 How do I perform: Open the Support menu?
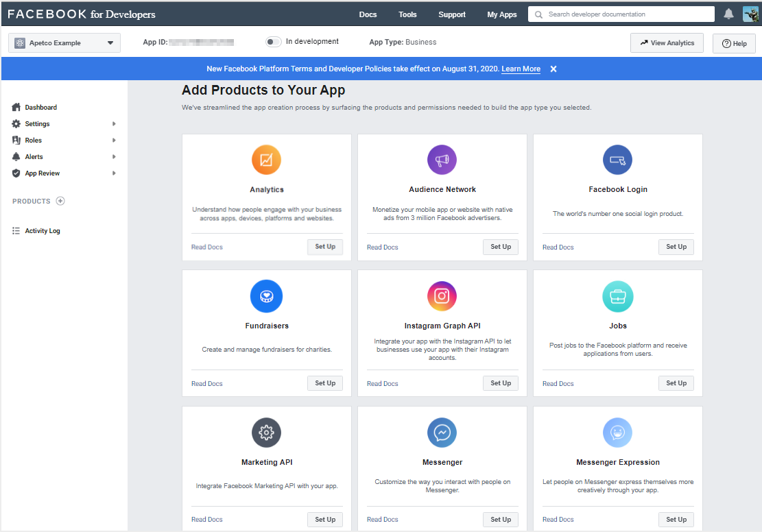tap(451, 14)
